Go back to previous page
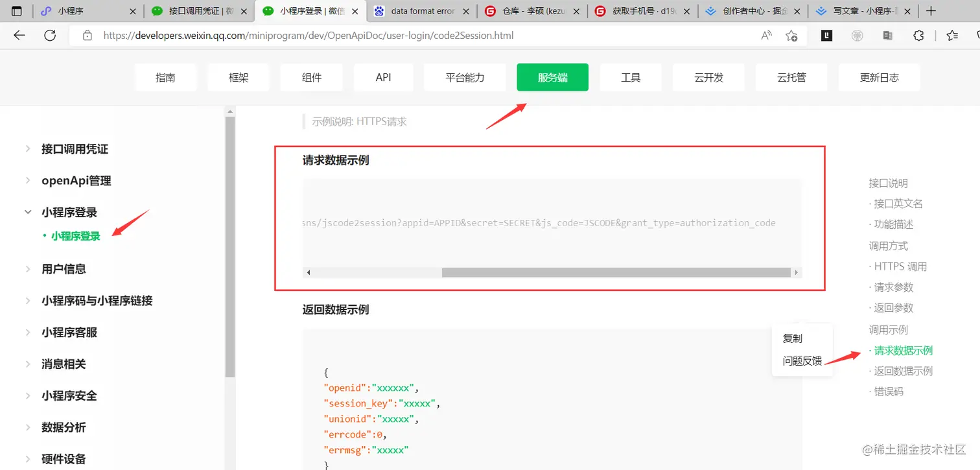This screenshot has height=470, width=980. 19,36
